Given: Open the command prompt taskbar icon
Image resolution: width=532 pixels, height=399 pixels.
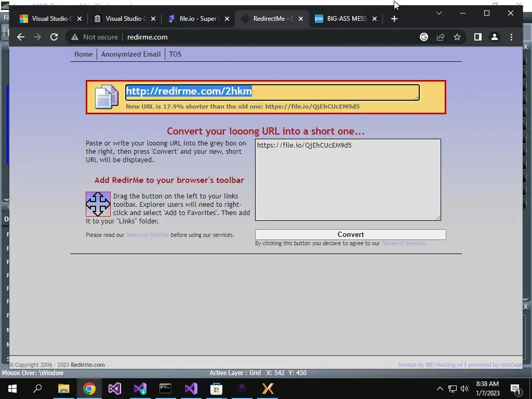Looking at the screenshot, I should point(165,389).
